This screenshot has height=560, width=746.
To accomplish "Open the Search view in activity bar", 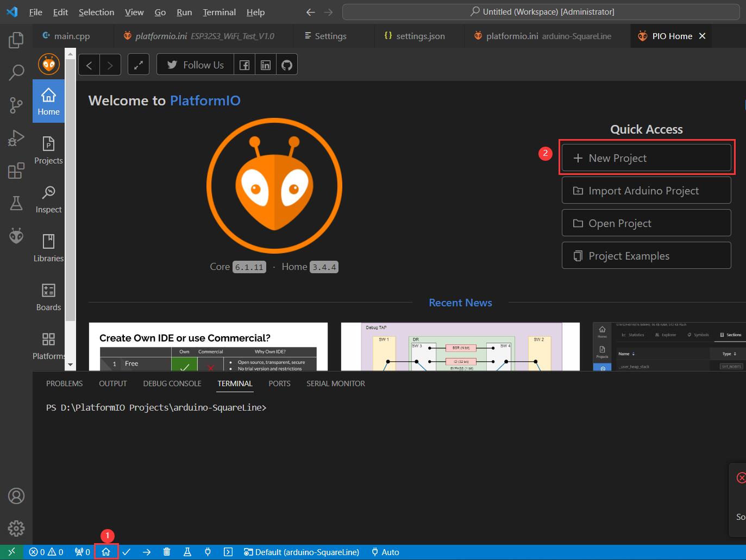I will click(16, 72).
